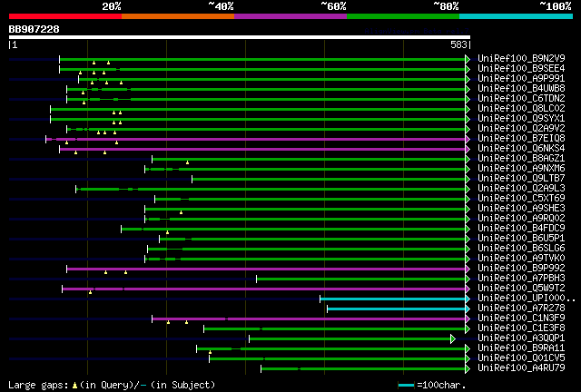This screenshot has height=392, width=581.
Task: Click the purple ~60% identity legend segment
Action: 290,16
